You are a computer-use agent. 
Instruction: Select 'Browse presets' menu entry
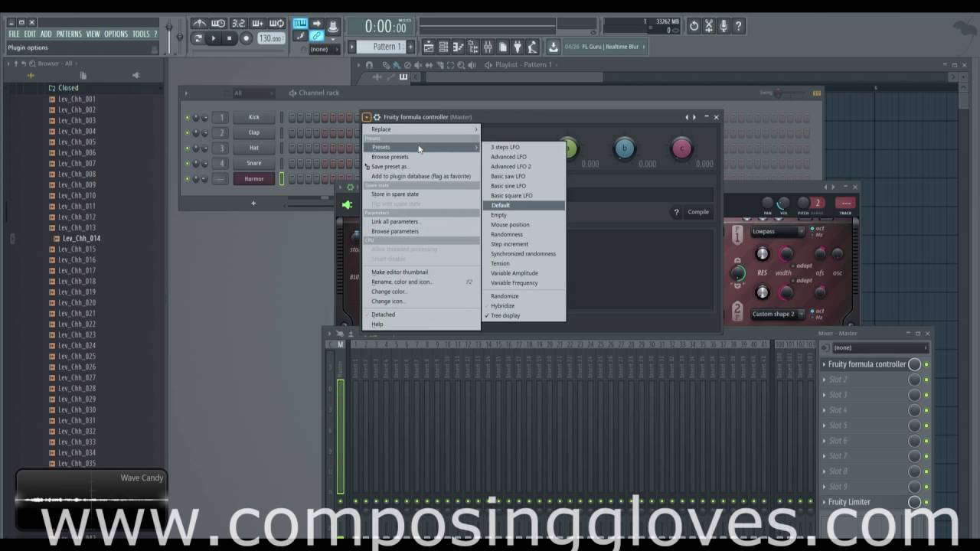[x=421, y=157]
